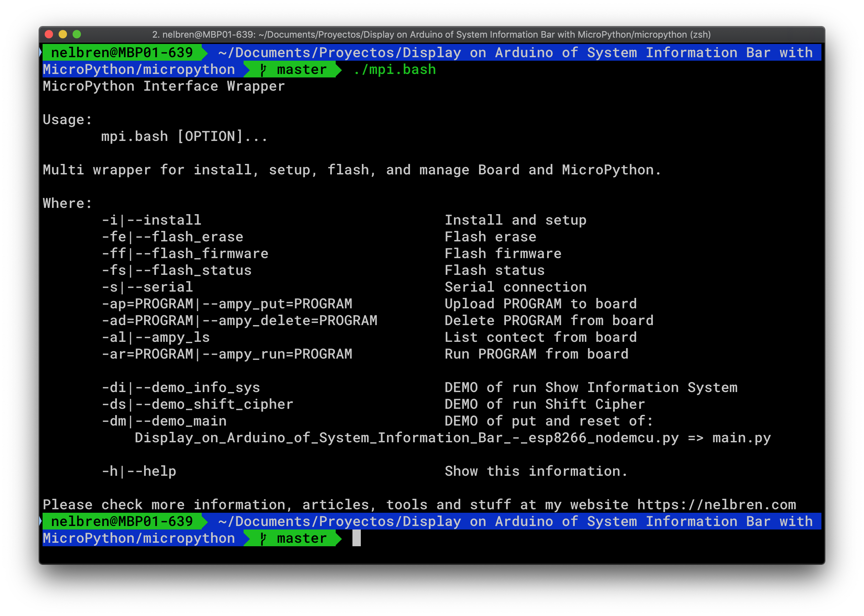Click the top nelbren@MBP01-639 prompt segment

click(x=122, y=53)
